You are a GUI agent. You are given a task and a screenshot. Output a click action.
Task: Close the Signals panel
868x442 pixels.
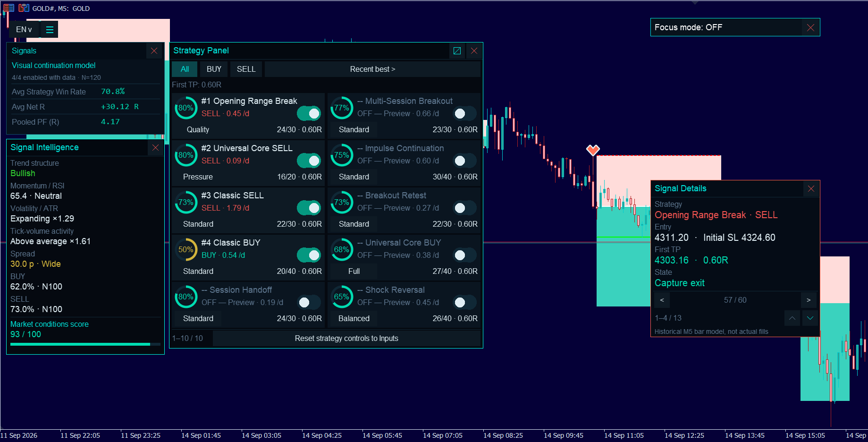154,51
